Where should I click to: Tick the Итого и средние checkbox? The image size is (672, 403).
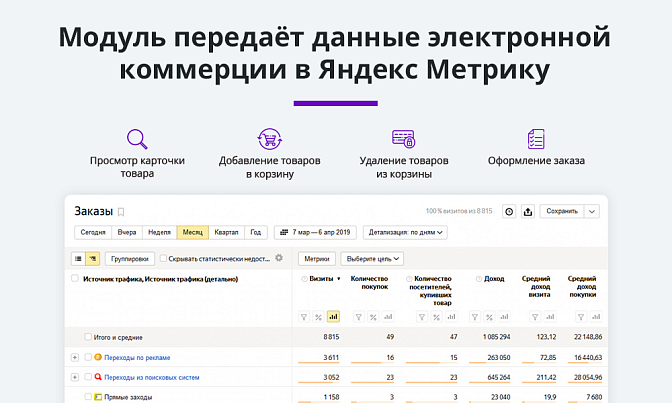(x=88, y=337)
